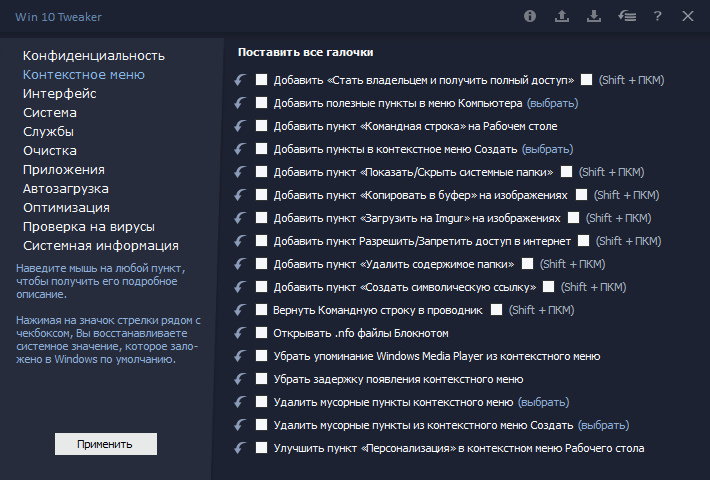Open help via the question mark icon
The width and height of the screenshot is (710, 480).
coord(657,17)
